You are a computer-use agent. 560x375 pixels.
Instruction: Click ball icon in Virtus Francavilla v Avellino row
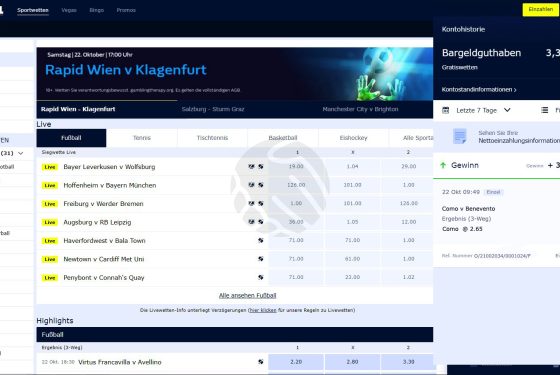[261, 362]
